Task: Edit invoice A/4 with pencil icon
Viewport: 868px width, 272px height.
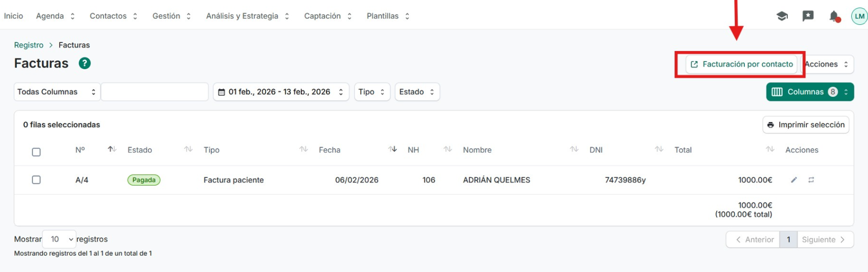Action: 794,180
